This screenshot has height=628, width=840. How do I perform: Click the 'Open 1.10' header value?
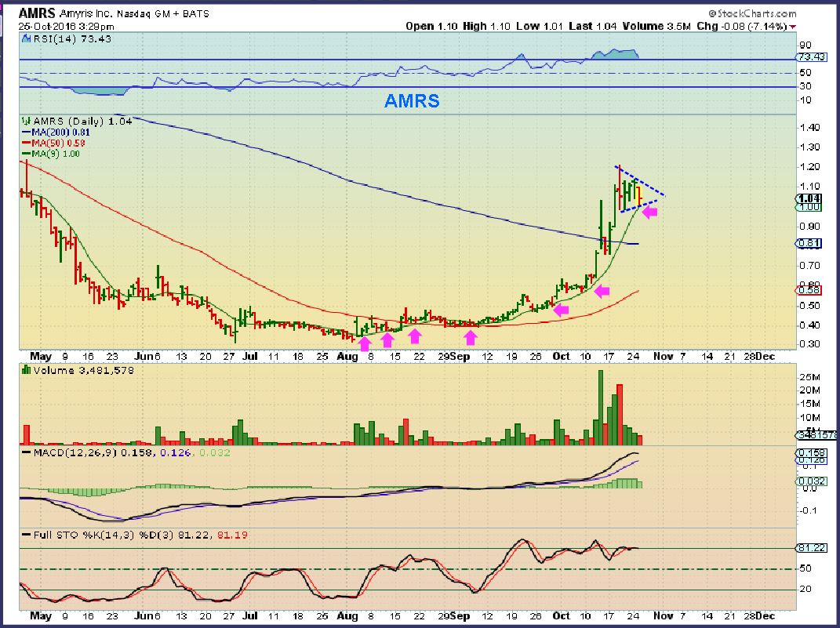(431, 26)
